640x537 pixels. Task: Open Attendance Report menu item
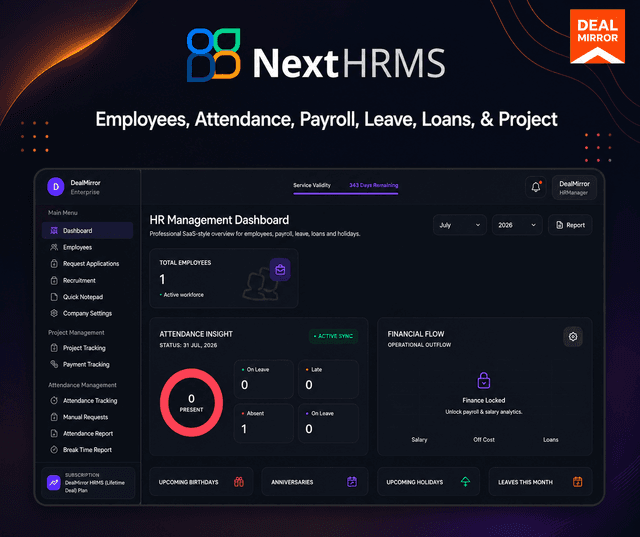(87, 433)
